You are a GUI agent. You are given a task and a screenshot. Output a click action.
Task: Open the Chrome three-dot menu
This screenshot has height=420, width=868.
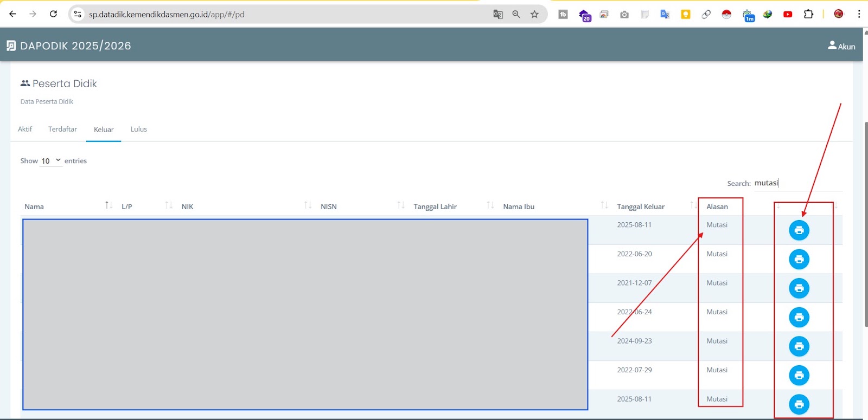coord(859,14)
